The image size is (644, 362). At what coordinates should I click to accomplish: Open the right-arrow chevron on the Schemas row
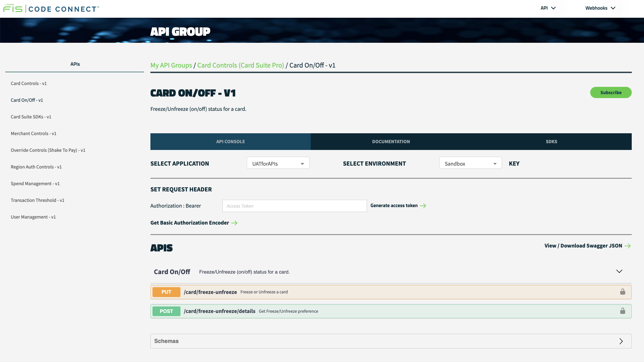coord(621,341)
